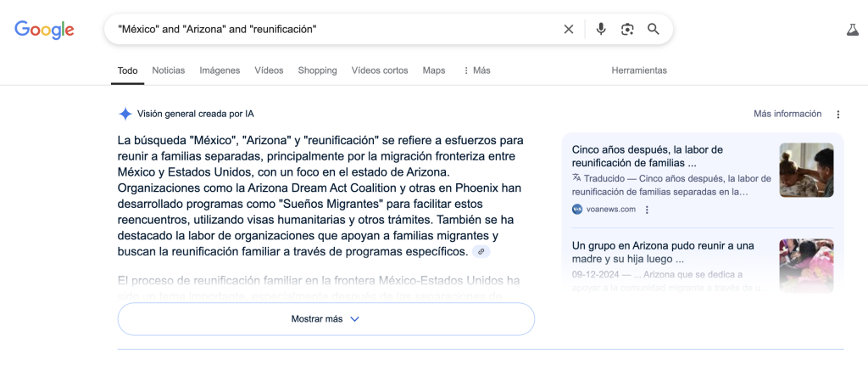Switch to the Noticias tab
The height and width of the screenshot is (370, 868).
[x=168, y=70]
